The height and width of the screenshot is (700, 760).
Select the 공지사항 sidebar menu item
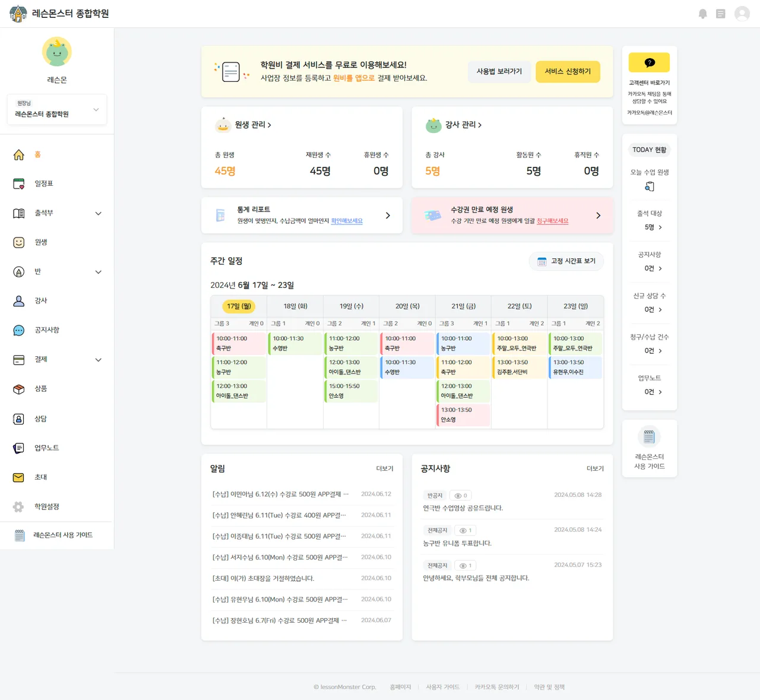tap(57, 330)
